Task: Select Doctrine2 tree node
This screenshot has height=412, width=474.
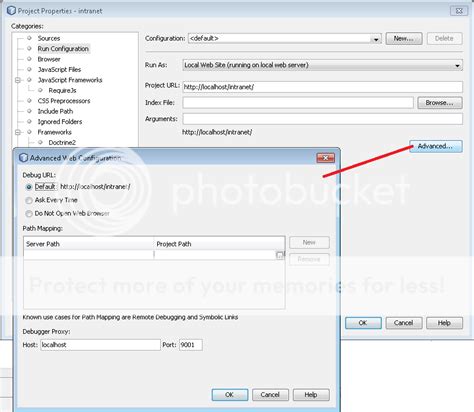Action: [62, 143]
